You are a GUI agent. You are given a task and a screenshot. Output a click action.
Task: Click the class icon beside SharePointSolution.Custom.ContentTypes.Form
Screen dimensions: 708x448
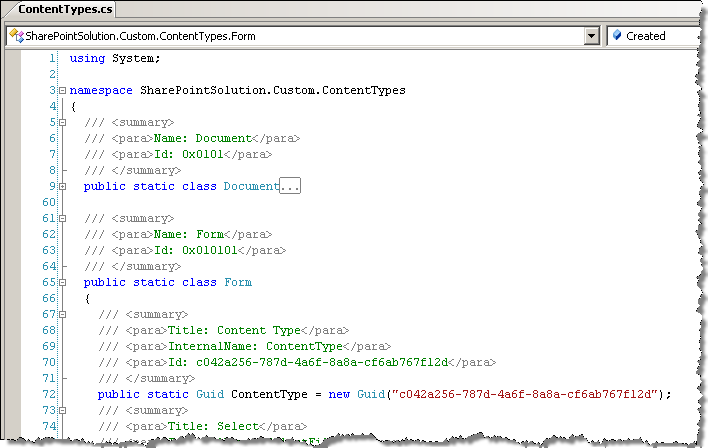point(16,36)
